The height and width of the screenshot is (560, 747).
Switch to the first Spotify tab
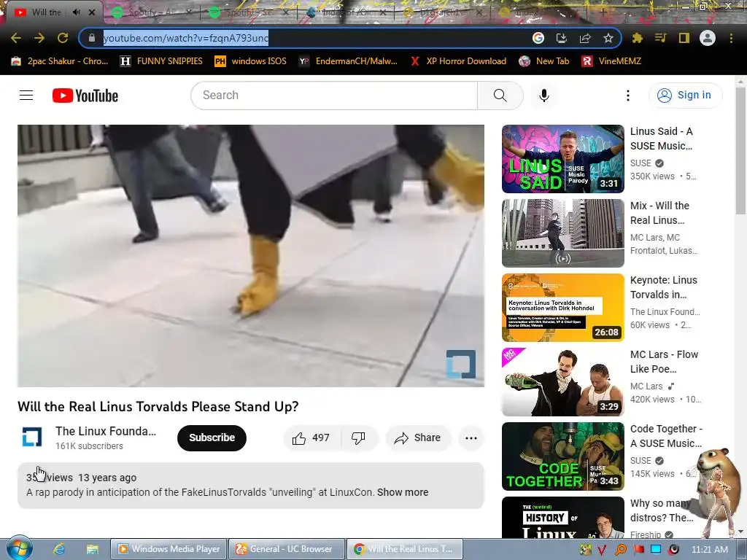click(x=150, y=12)
